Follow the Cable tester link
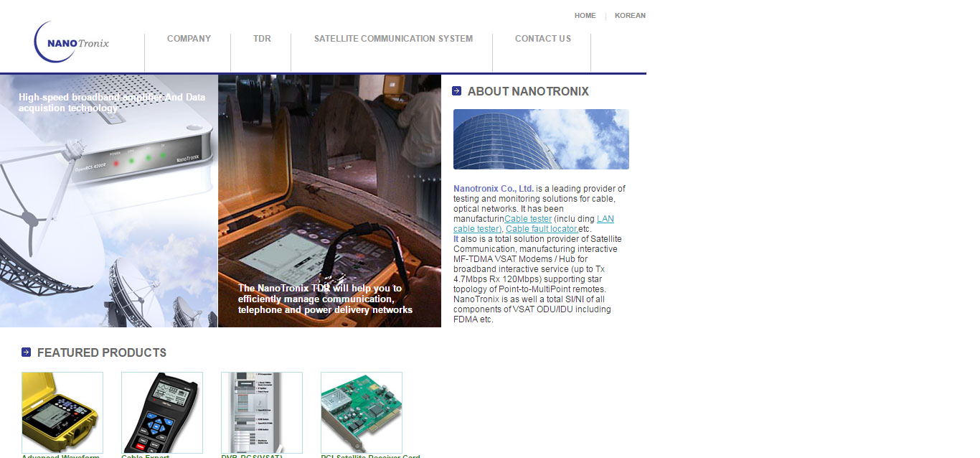 [528, 219]
